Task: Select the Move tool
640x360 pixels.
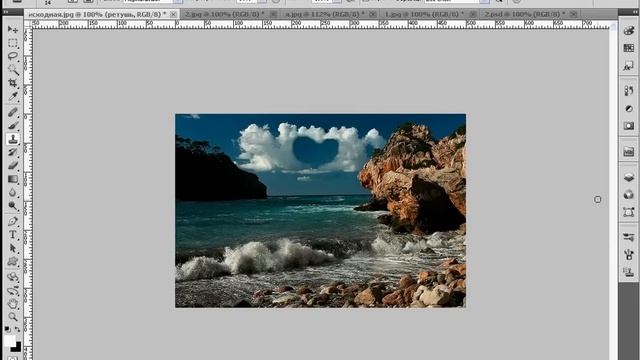Action: 13,29
